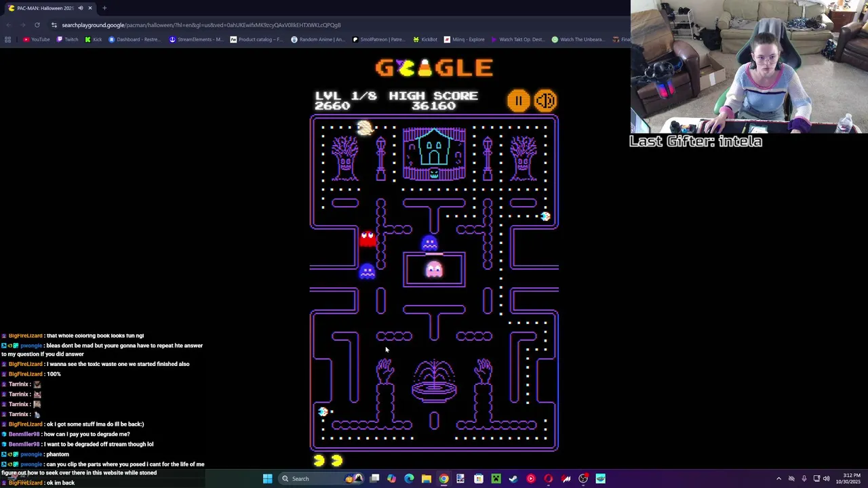The width and height of the screenshot is (868, 488).
Task: Open the 3:12 PM clock and calendar
Action: (x=848, y=479)
